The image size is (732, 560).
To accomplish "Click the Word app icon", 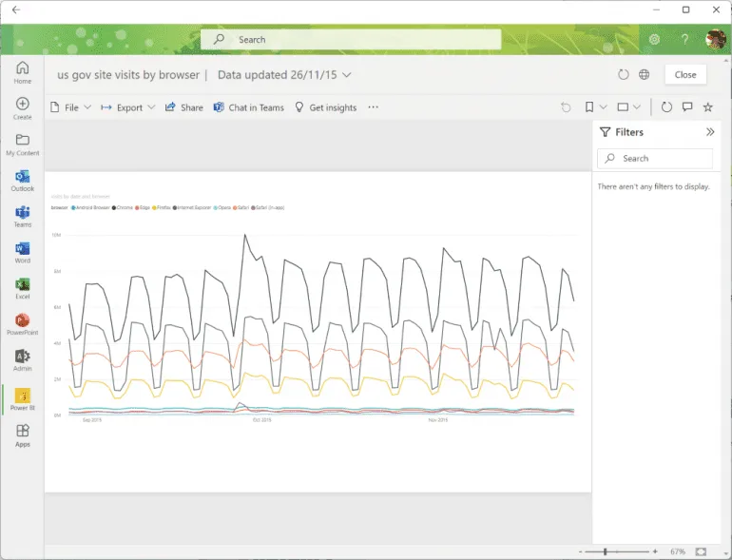I will (x=22, y=252).
